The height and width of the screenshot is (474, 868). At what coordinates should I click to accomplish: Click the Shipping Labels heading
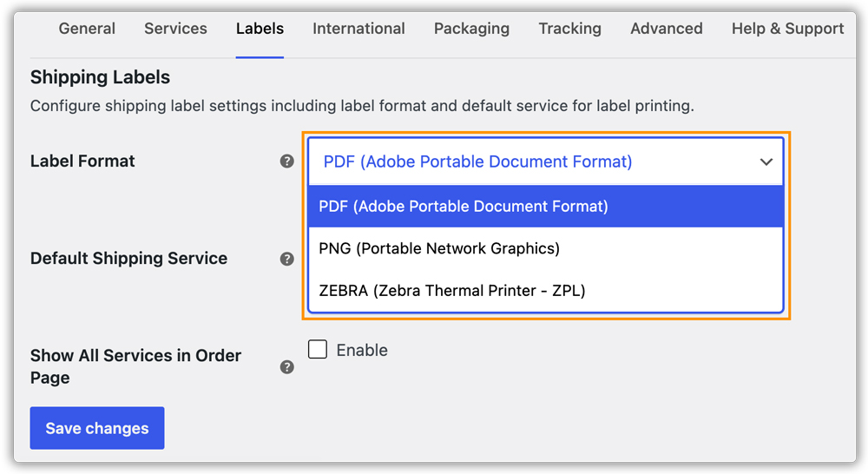pyautogui.click(x=100, y=77)
